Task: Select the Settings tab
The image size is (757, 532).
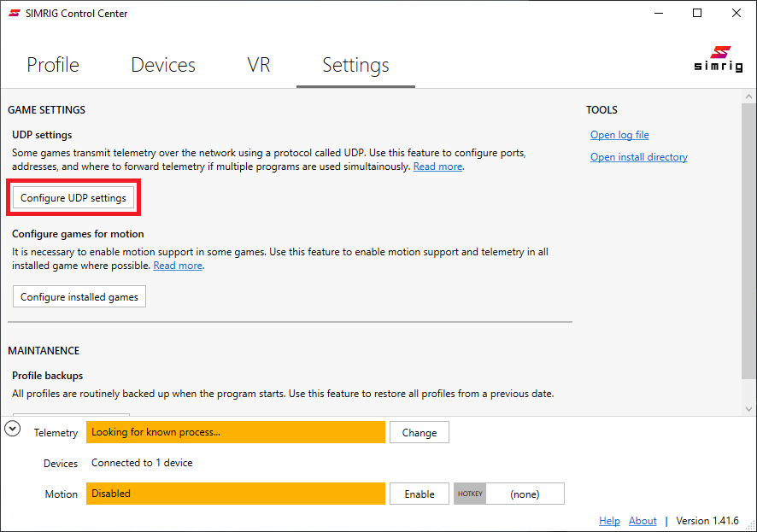Action: [x=355, y=65]
